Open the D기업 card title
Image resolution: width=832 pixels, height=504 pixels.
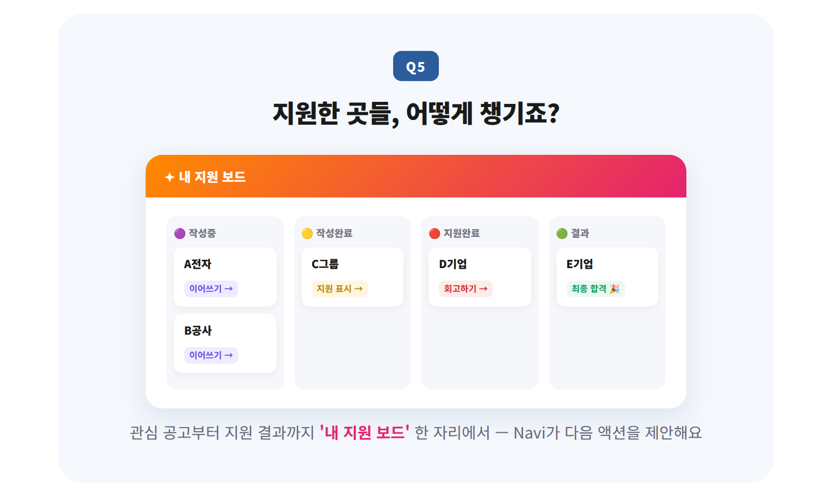[453, 264]
